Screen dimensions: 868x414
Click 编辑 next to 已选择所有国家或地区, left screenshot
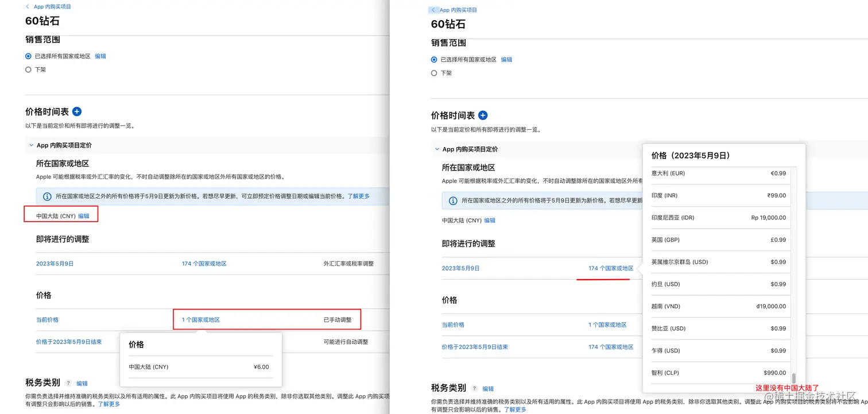[100, 56]
